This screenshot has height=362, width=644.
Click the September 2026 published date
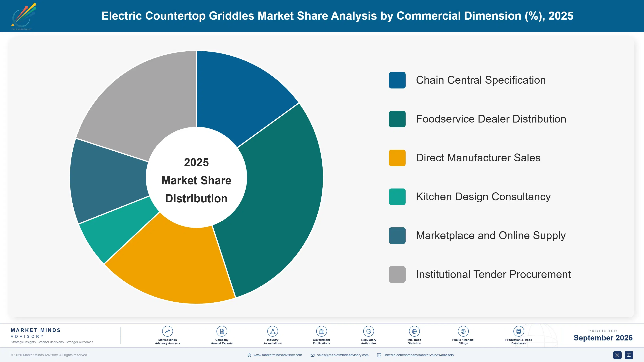pyautogui.click(x=603, y=338)
